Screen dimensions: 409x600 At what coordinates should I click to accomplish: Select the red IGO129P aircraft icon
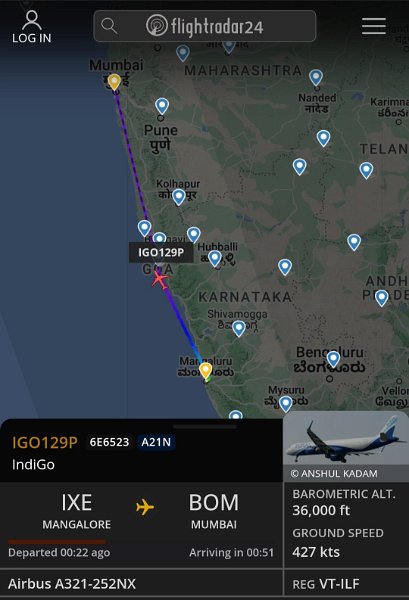159,280
